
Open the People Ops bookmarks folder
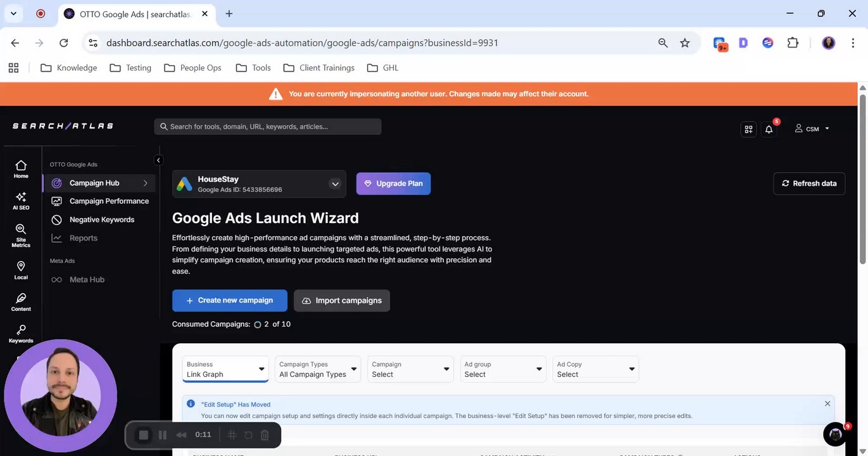(x=192, y=68)
